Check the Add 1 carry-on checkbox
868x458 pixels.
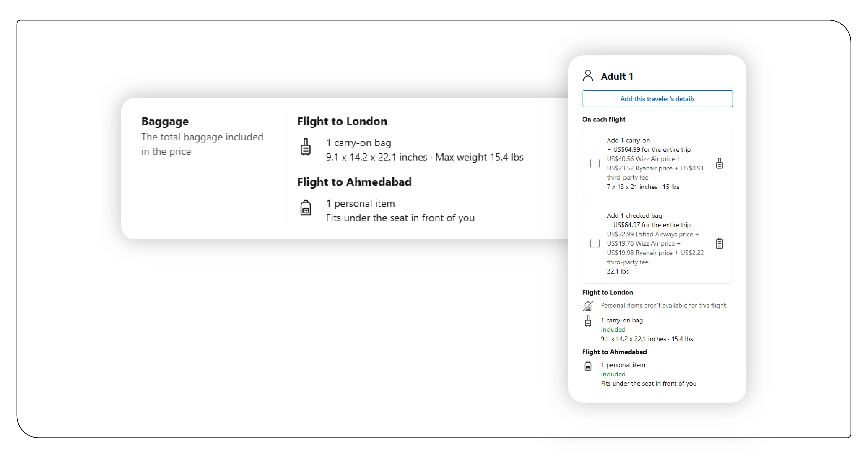[595, 164]
